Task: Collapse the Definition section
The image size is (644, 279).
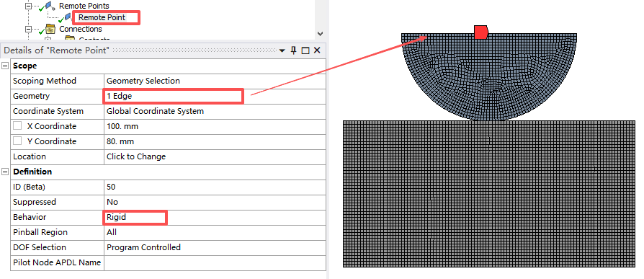Action: (5, 172)
